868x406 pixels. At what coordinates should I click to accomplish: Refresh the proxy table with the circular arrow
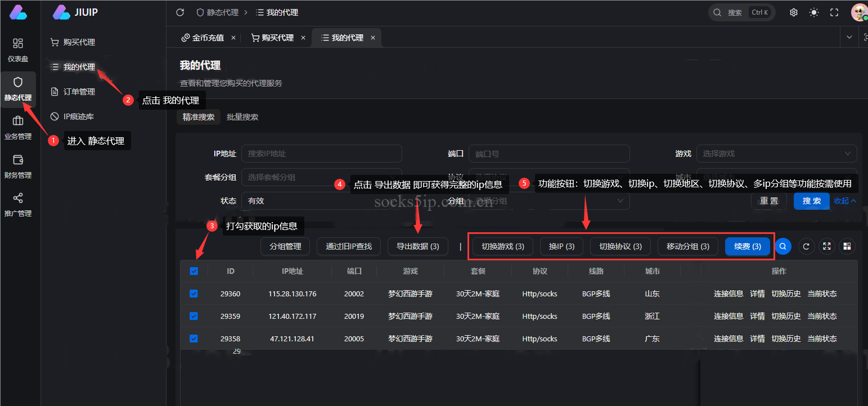pyautogui.click(x=806, y=246)
